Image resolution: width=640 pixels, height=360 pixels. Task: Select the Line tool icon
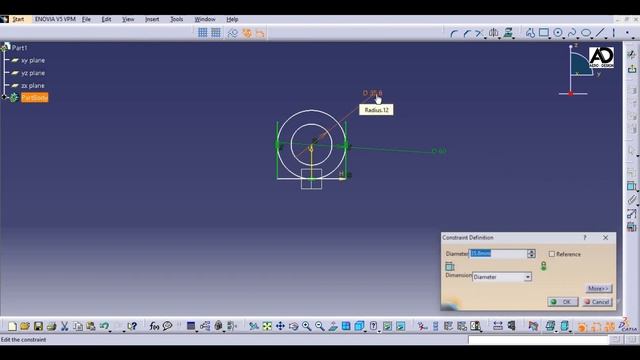[600, 33]
